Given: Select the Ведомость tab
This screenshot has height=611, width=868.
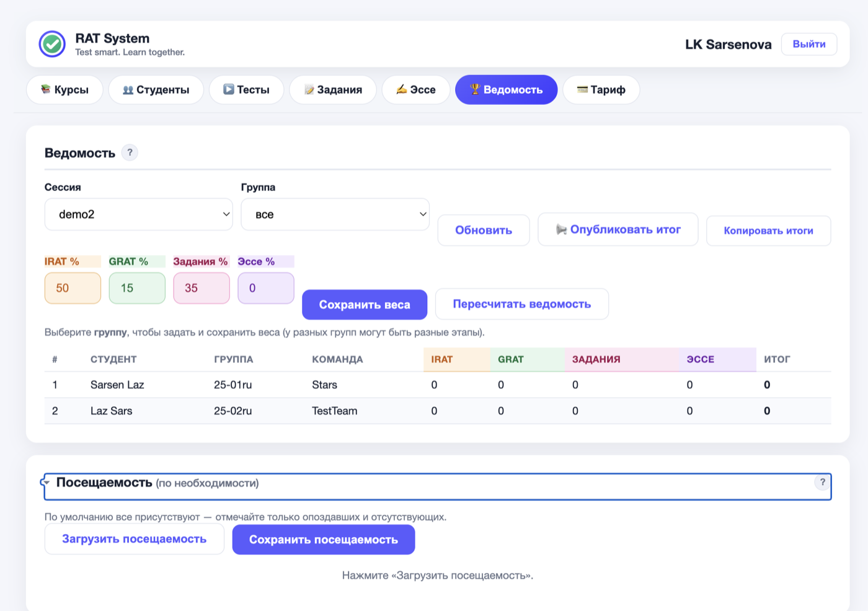Looking at the screenshot, I should (x=507, y=90).
